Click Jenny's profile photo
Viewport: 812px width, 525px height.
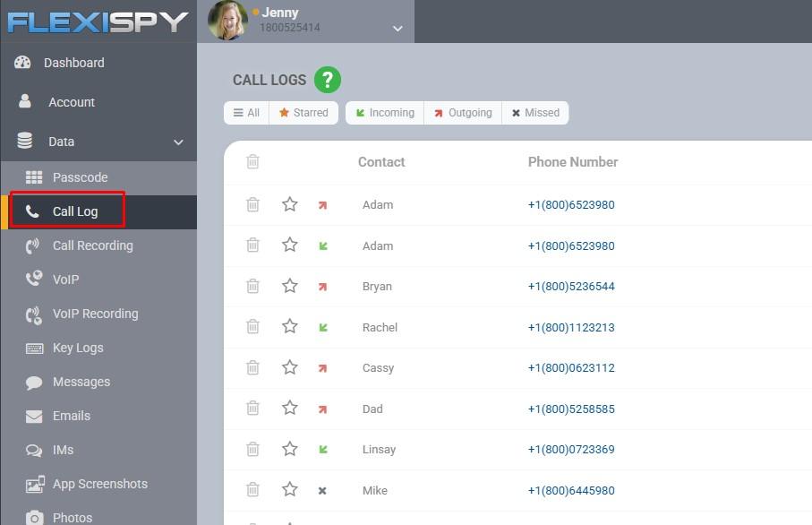[227, 21]
